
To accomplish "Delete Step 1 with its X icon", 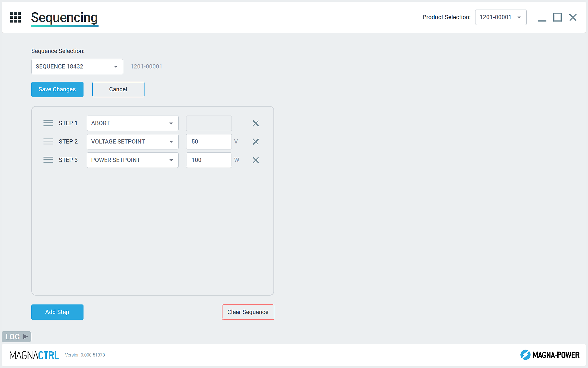I will coord(255,123).
